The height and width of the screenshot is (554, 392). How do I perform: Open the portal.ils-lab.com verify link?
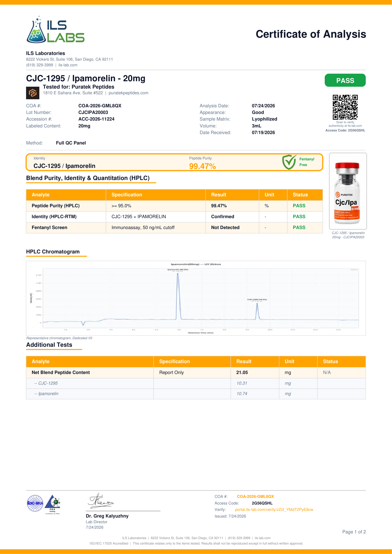point(274,509)
